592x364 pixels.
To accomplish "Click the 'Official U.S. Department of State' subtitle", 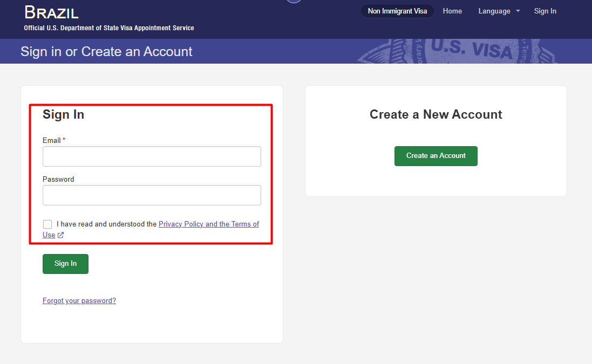I will [x=109, y=28].
